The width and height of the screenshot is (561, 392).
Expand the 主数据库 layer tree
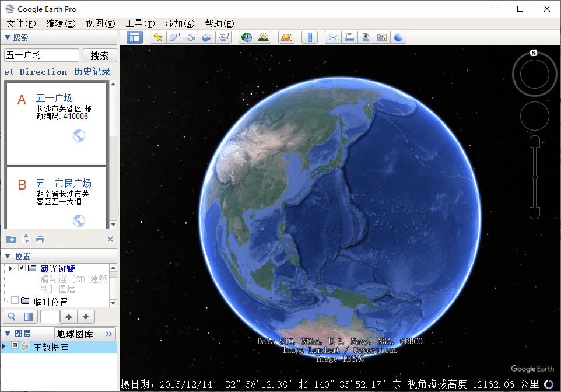pyautogui.click(x=5, y=346)
